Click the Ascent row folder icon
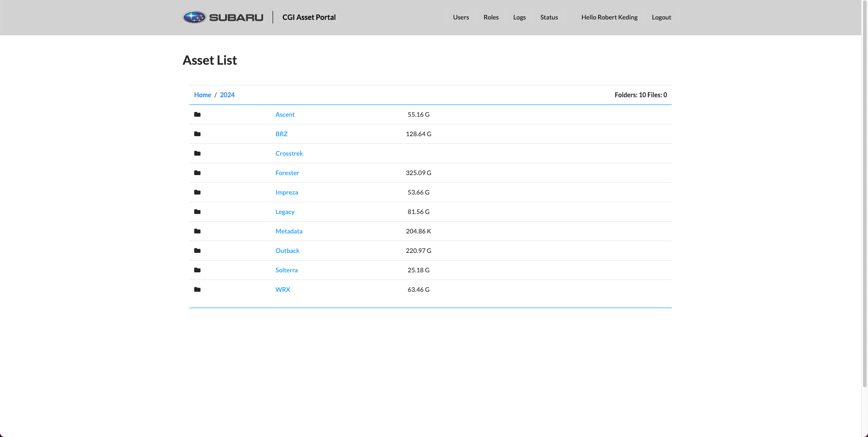This screenshot has width=868, height=437. click(x=197, y=114)
